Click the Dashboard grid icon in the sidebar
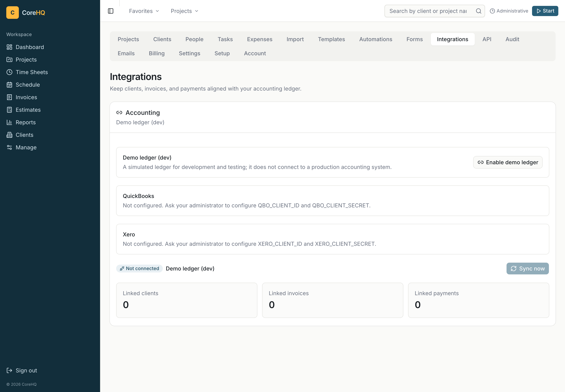565x392 pixels. [x=9, y=47]
